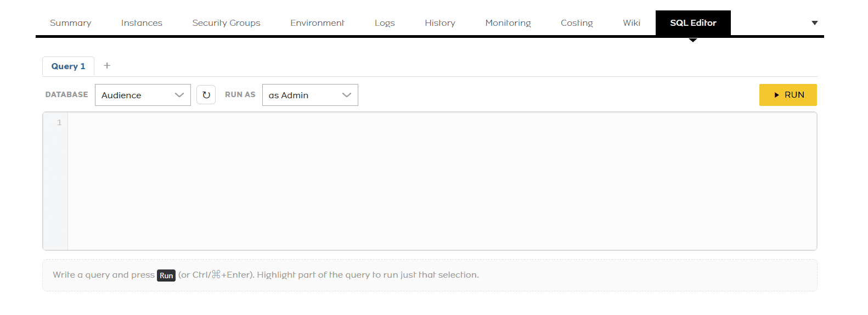Click the 'Run' badge in the hint text
This screenshot has width=868, height=315.
click(166, 275)
